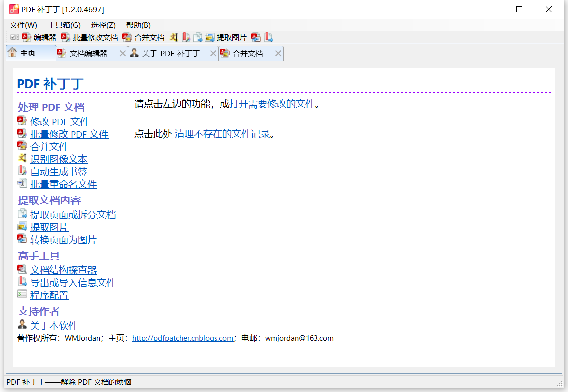Switch to the 文档编辑器 tab
The height and width of the screenshot is (392, 568).
pos(88,53)
